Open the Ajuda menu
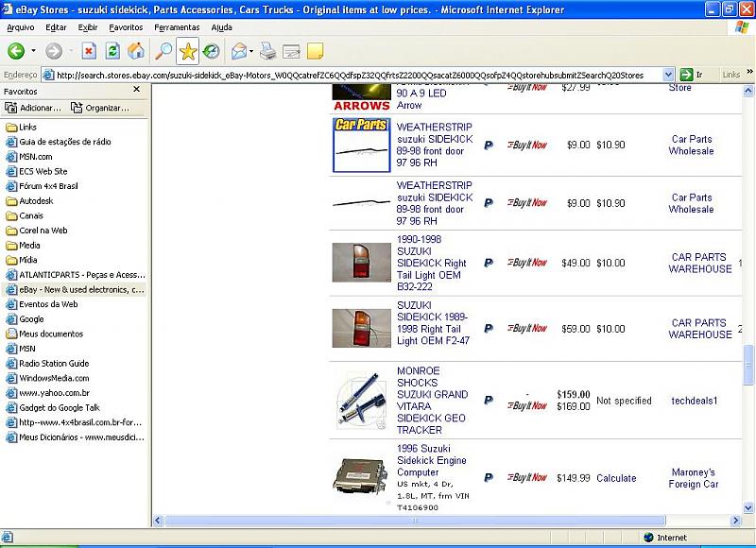The width and height of the screenshot is (756, 548). tap(222, 27)
